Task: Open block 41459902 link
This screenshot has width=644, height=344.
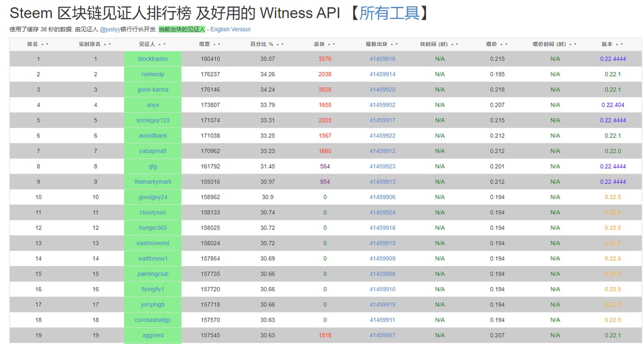Action: [382, 105]
